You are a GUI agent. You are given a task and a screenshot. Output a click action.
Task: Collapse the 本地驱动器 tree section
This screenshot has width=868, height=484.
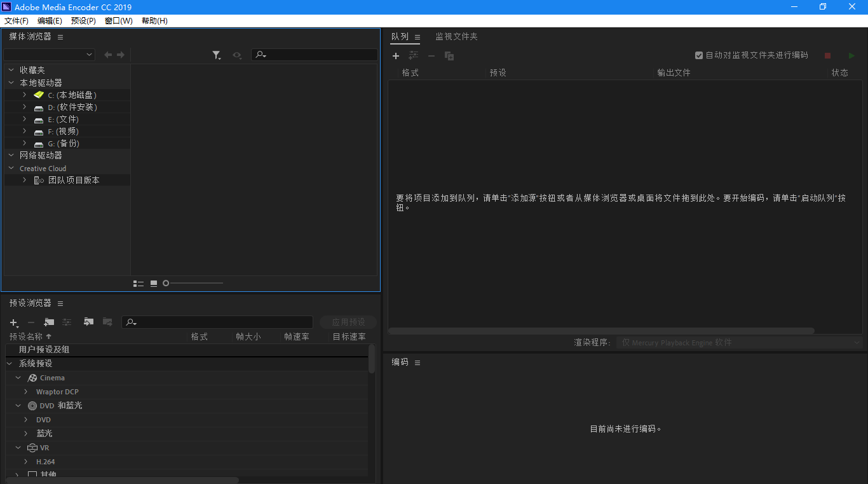(x=11, y=83)
